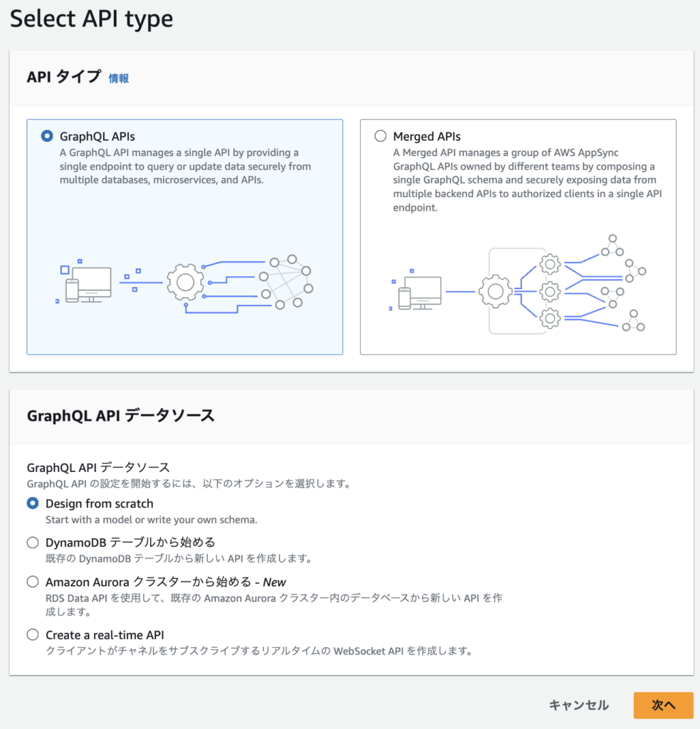Click the Select API type page title
This screenshot has width=700, height=729.
[90, 19]
